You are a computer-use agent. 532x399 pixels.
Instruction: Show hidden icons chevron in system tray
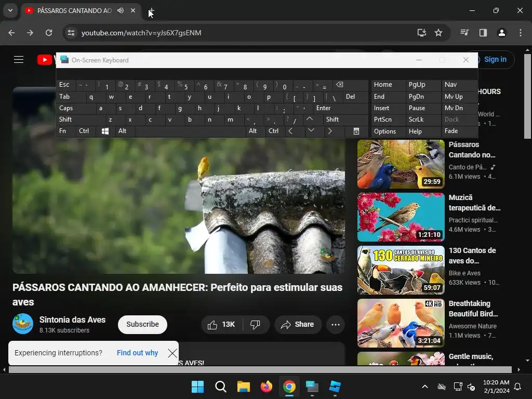[425, 387]
